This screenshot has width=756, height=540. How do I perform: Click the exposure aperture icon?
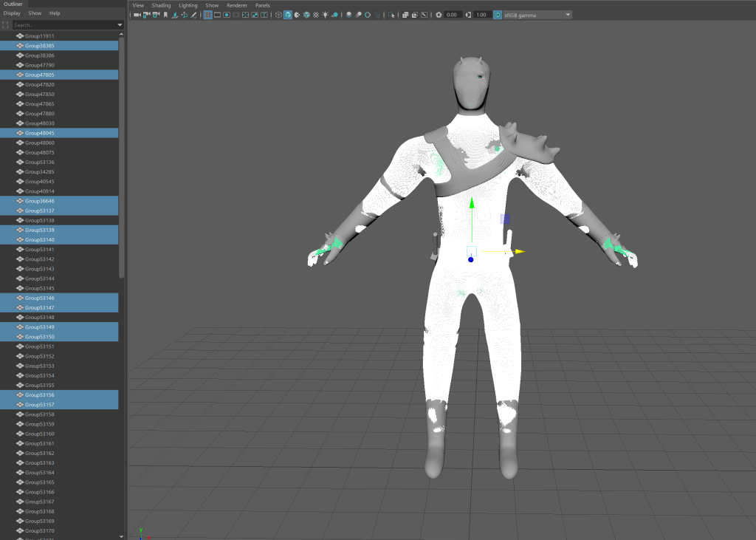click(439, 15)
